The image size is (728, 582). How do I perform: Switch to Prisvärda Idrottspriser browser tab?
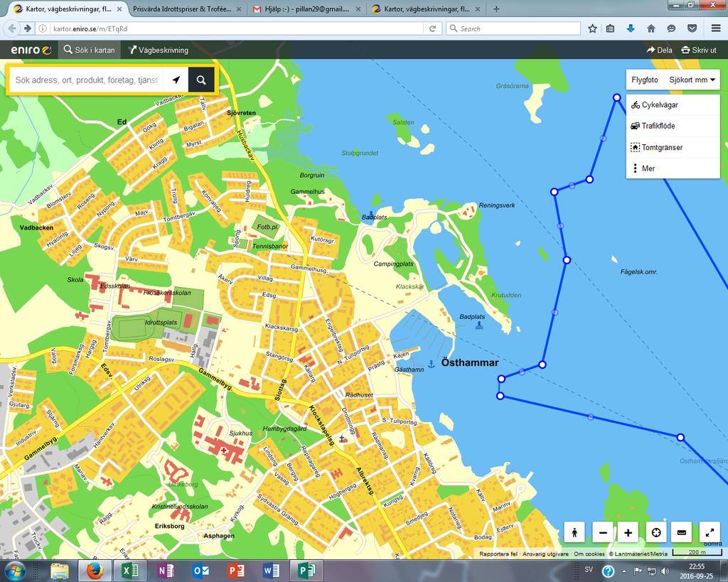click(x=182, y=9)
